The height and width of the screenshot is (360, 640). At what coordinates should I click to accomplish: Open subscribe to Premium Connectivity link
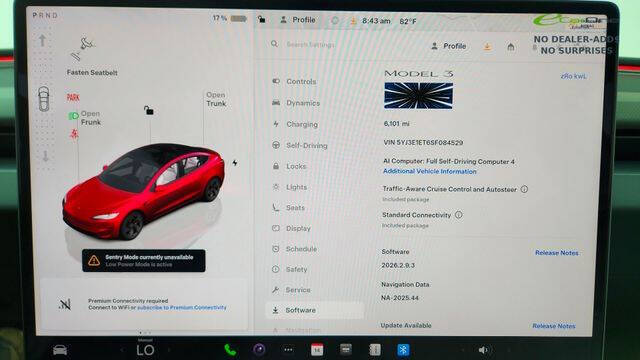[182, 307]
